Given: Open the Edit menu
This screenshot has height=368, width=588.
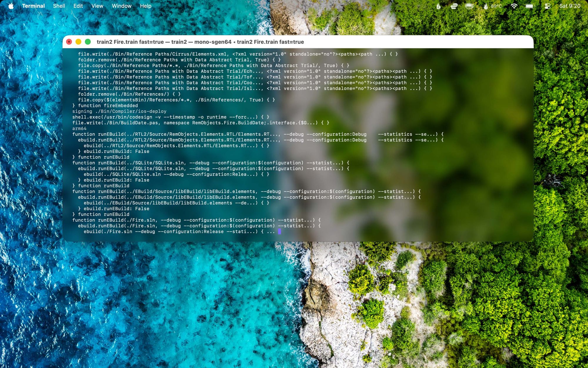Looking at the screenshot, I should pos(78,6).
